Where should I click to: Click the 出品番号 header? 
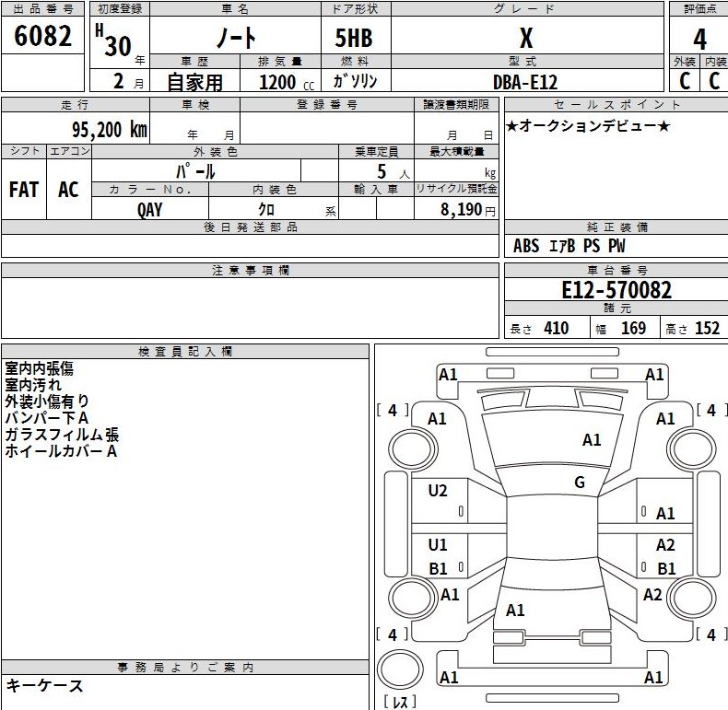[x=42, y=9]
